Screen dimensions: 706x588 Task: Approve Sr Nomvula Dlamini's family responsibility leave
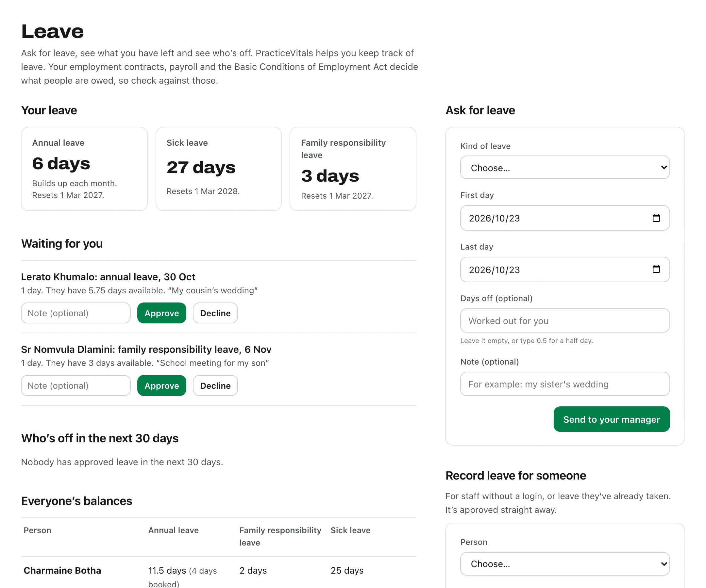pos(162,385)
